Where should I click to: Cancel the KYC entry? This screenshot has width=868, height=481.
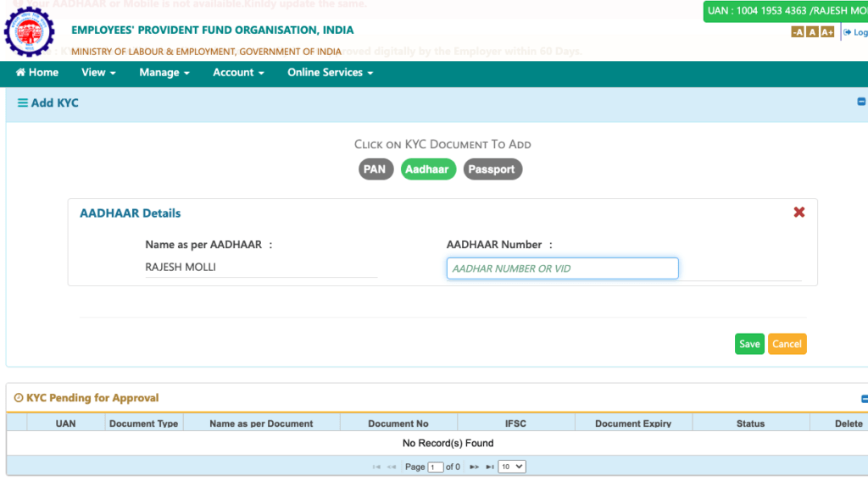coord(787,344)
